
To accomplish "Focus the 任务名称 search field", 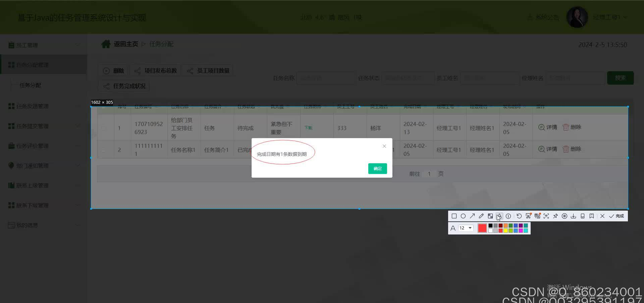I will tap(326, 78).
